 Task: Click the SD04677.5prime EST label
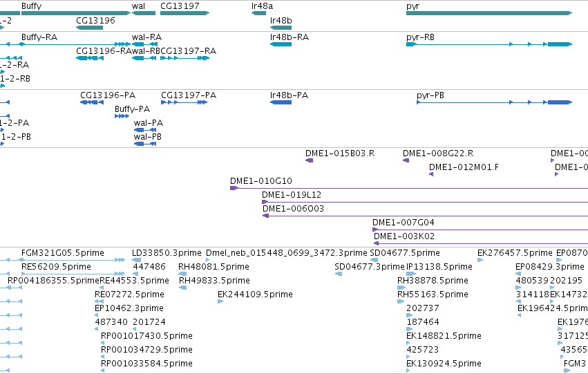[405, 253]
